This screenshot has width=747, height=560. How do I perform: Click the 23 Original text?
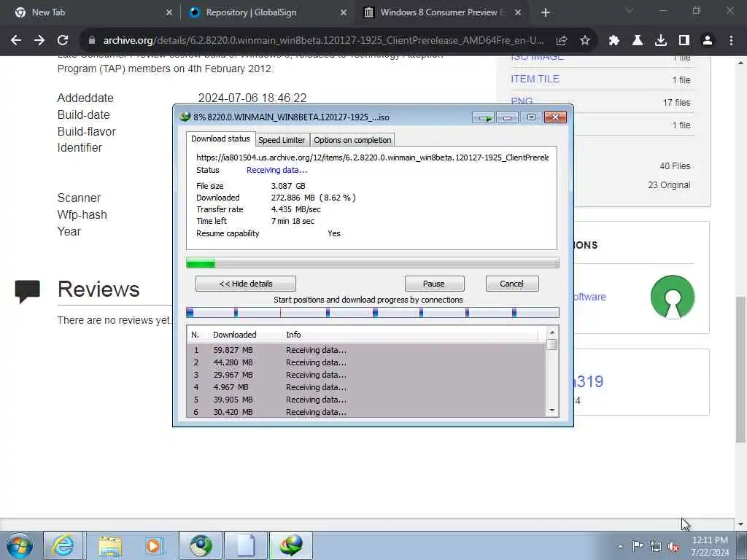669,184
